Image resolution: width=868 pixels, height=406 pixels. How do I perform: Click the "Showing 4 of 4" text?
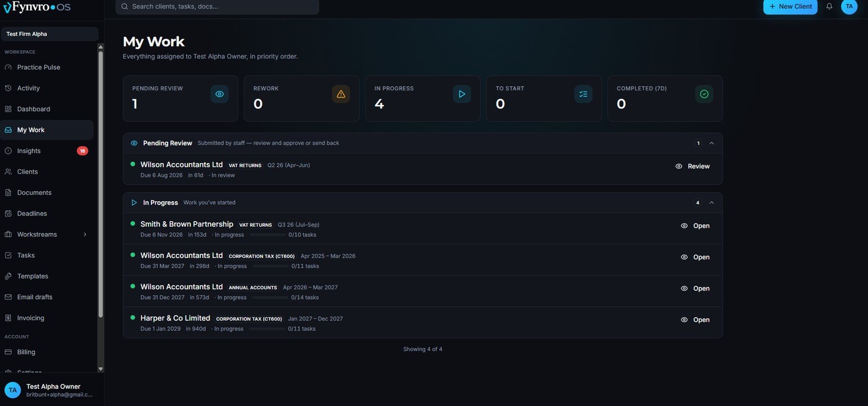[423, 349]
